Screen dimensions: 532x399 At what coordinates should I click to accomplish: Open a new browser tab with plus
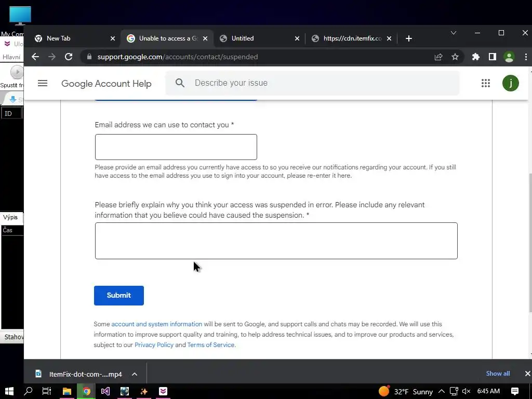(409, 38)
